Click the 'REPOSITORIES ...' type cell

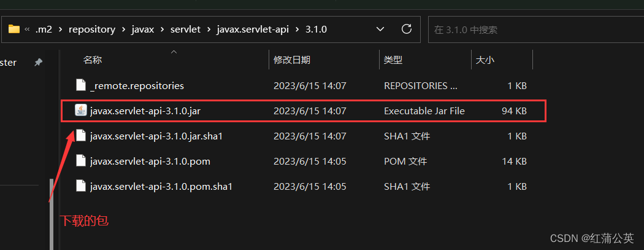pos(420,86)
